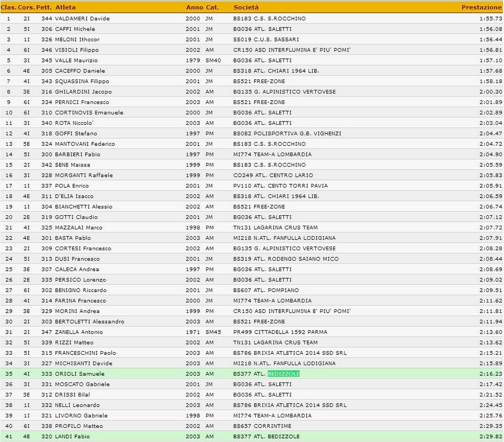Screen dimensions: 504x442
Task: Click club BS319 ATL. RODENGO SAIANO MICO
Action: coord(286,259)
